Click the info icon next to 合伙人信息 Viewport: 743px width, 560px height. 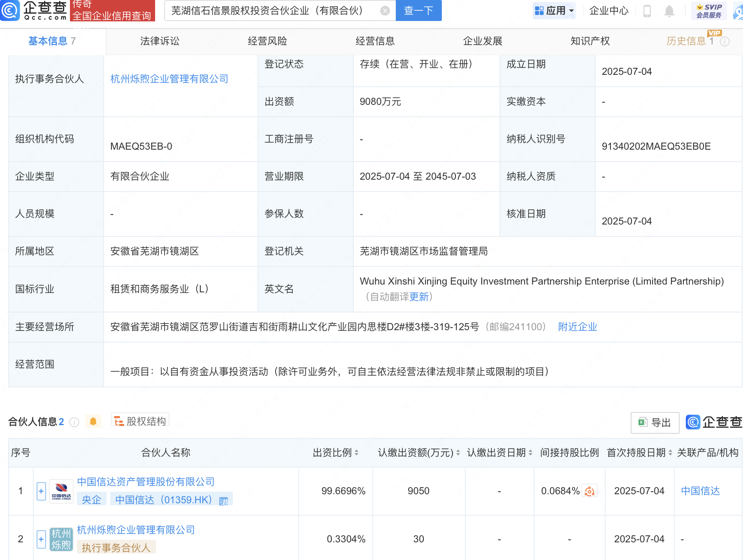[x=74, y=422]
